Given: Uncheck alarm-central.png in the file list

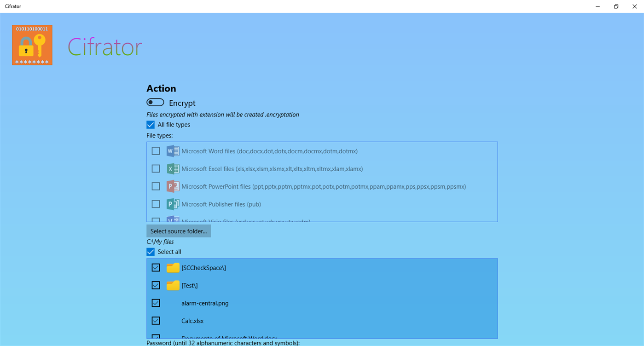Looking at the screenshot, I should pos(156,303).
